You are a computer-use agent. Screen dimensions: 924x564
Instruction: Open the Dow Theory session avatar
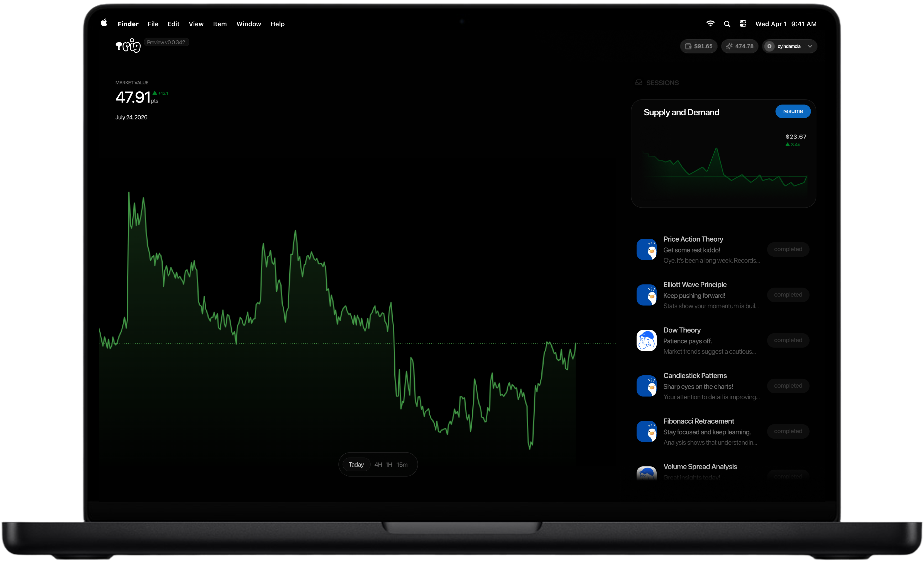click(x=646, y=340)
